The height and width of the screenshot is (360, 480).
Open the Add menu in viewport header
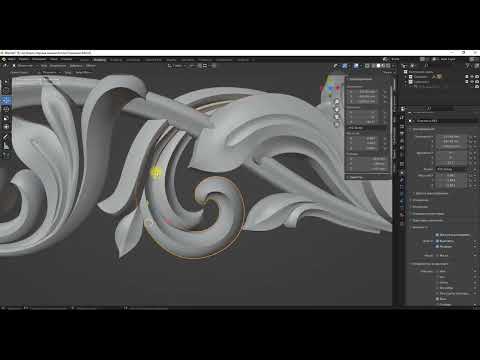pyautogui.click(x=76, y=66)
